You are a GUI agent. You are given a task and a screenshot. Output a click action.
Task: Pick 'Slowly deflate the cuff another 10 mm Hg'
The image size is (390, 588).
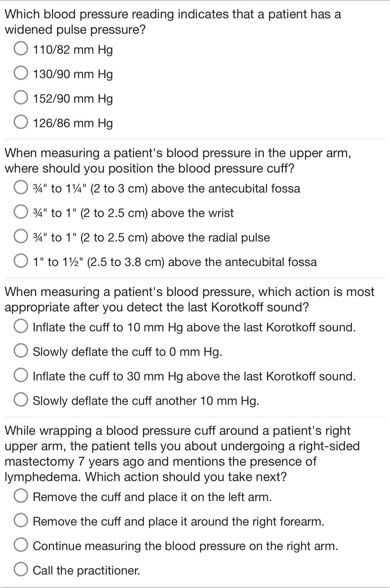click(x=21, y=401)
